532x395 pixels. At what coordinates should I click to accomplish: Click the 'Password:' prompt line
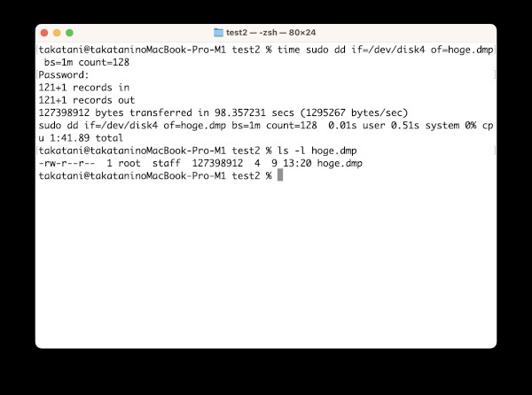point(64,75)
